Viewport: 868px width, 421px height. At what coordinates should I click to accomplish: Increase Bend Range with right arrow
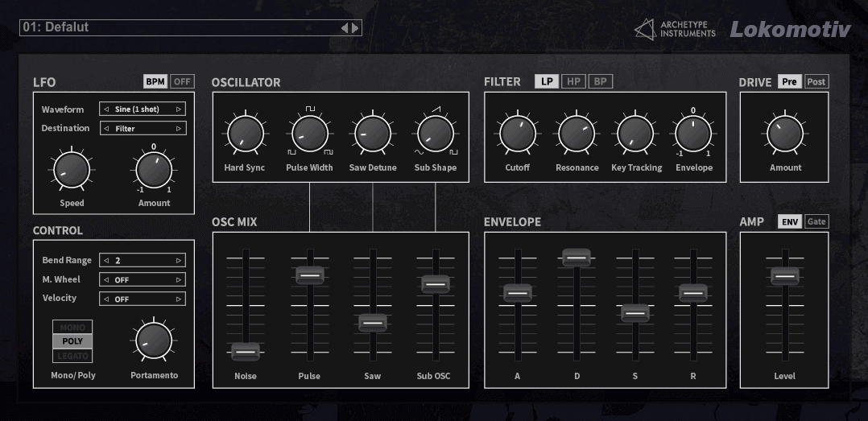pyautogui.click(x=178, y=261)
